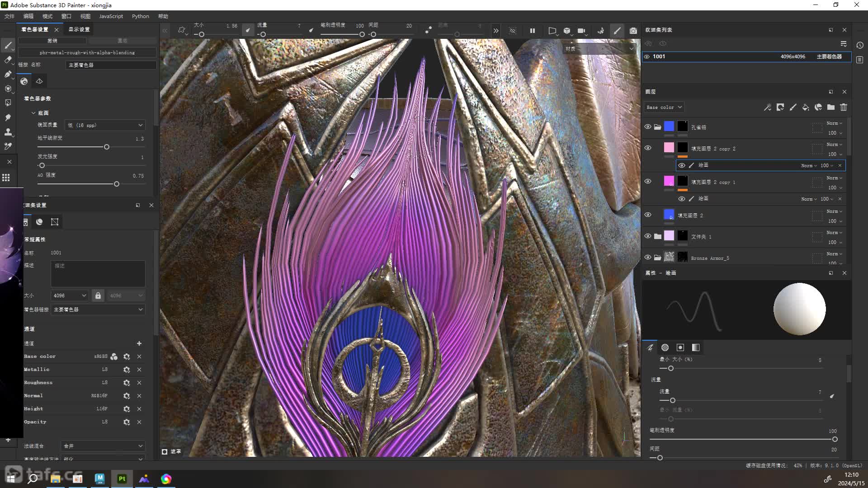Open the 文件 menu
This screenshot has height=488, width=868.
pos(9,16)
